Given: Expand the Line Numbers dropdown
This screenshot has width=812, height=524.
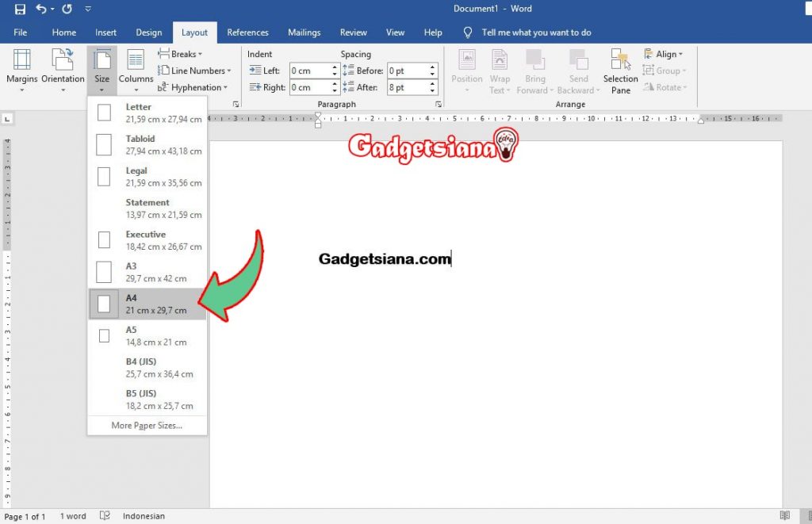Looking at the screenshot, I should pos(196,71).
